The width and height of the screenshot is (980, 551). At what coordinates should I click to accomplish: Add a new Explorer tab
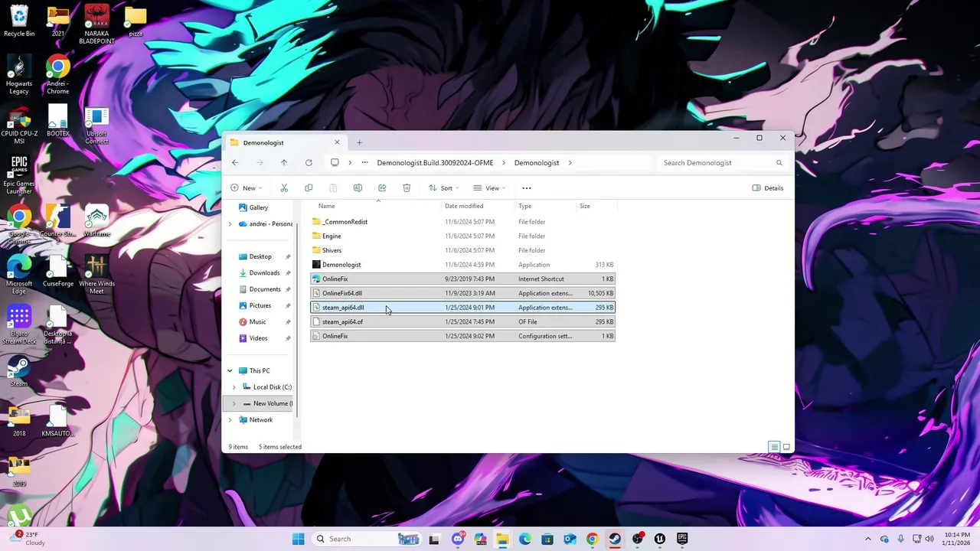click(359, 142)
